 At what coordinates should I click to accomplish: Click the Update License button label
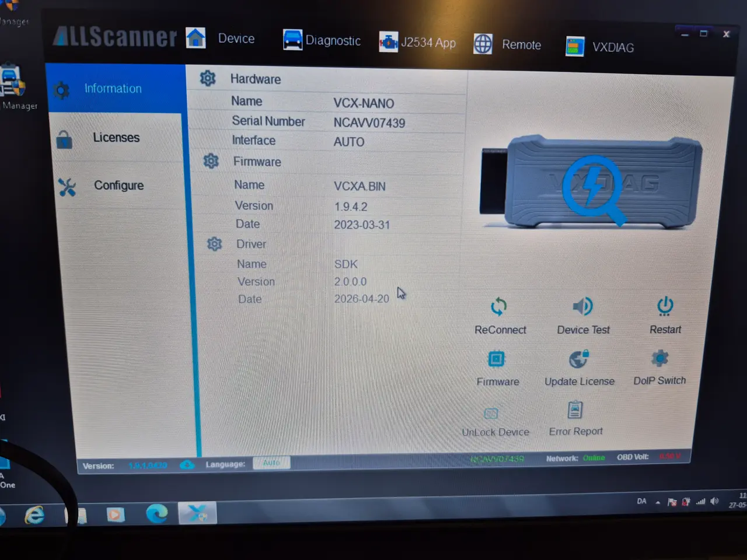[580, 381]
